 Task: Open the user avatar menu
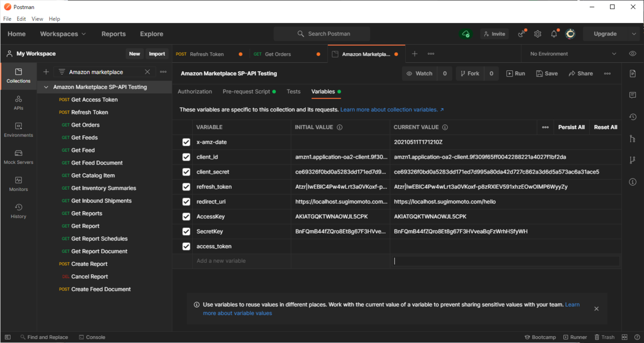point(570,34)
